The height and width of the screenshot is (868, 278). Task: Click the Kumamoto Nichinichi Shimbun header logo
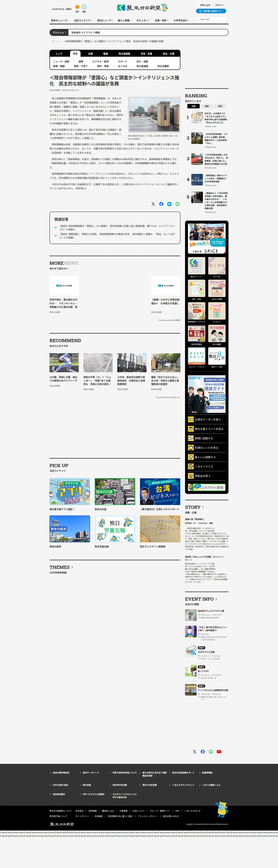coord(142,7)
